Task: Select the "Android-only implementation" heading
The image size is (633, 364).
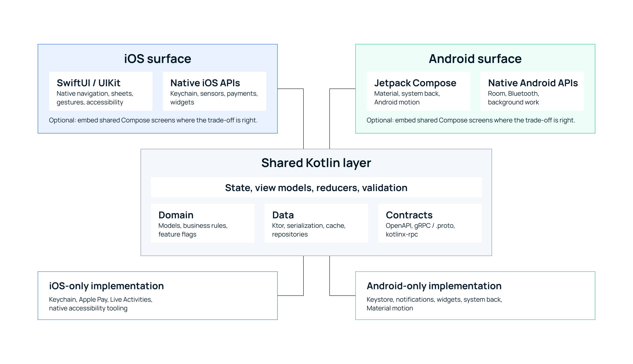Action: [x=434, y=286]
